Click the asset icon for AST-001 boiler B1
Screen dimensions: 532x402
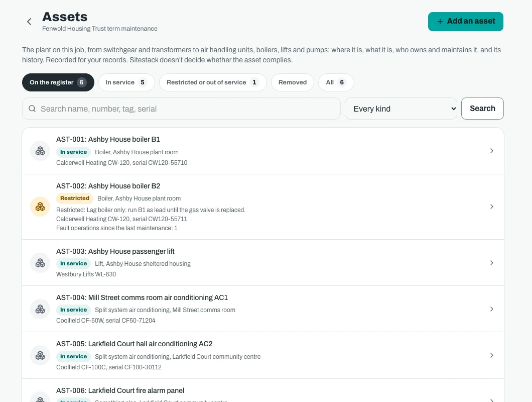(x=40, y=151)
